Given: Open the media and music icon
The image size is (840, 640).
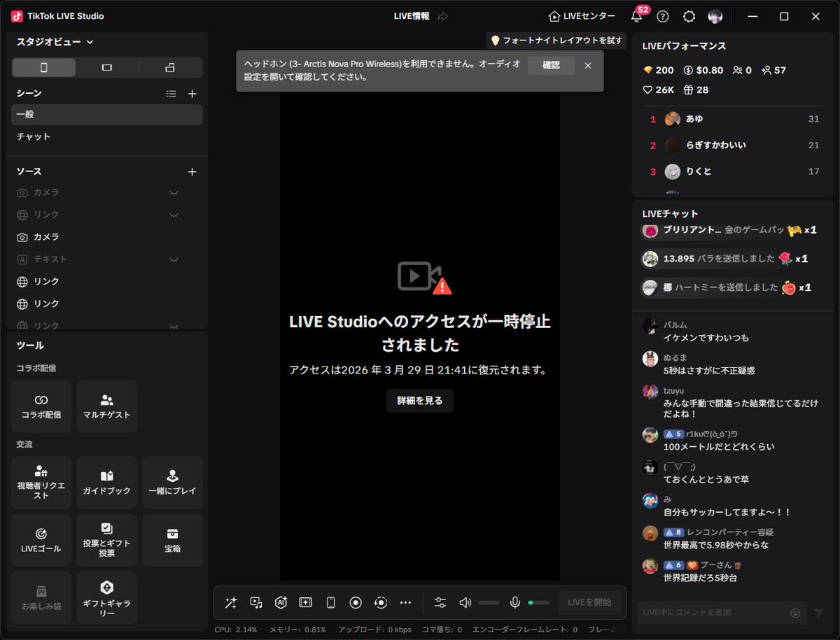Looking at the screenshot, I should tap(256, 602).
